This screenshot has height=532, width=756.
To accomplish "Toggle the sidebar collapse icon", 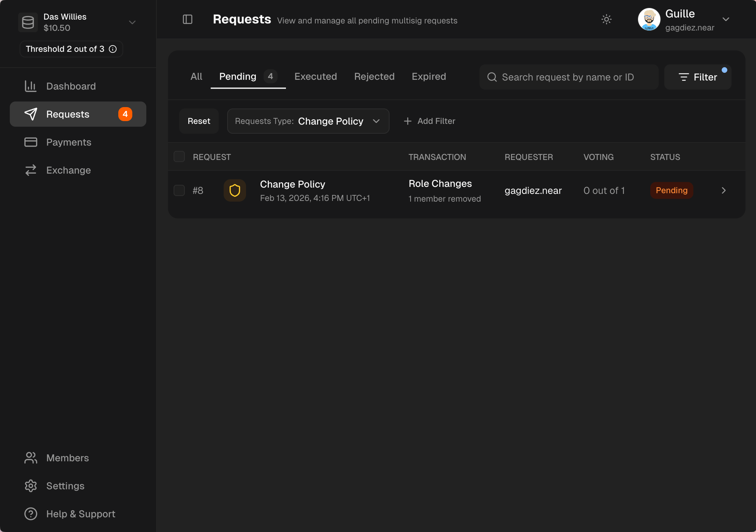I will (x=188, y=19).
